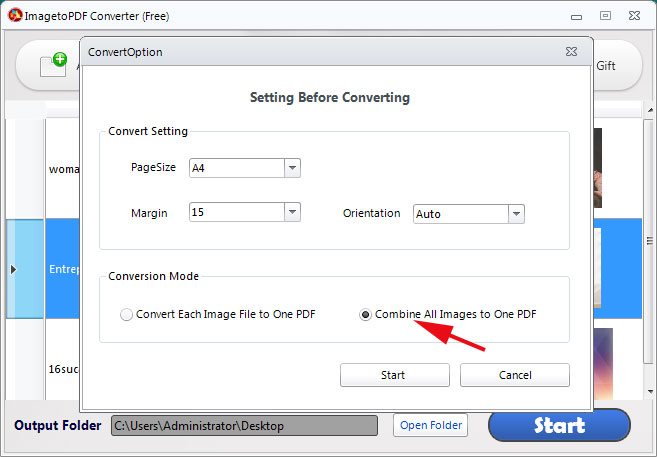The width and height of the screenshot is (657, 457).
Task: Click the ImagetoPDF Converter app logo icon
Action: [x=15, y=15]
